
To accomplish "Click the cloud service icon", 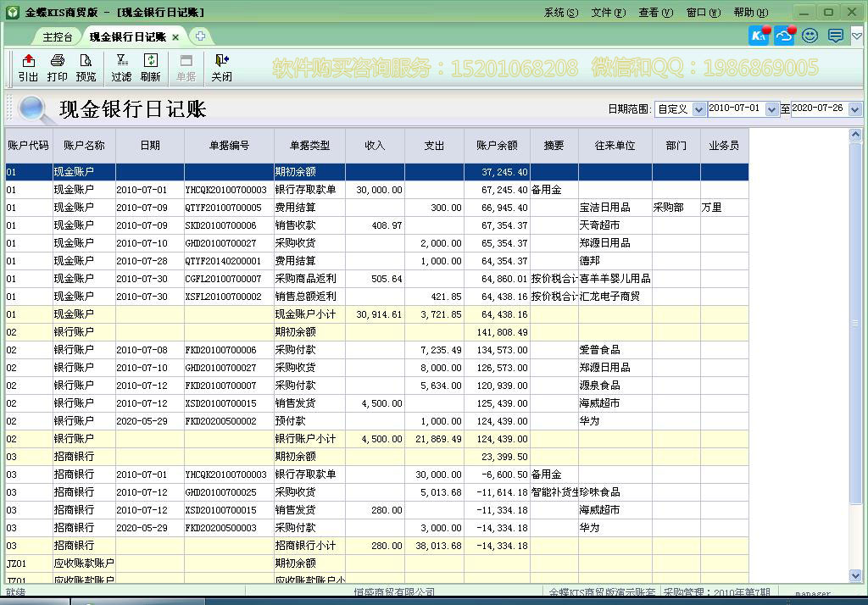I will point(785,36).
